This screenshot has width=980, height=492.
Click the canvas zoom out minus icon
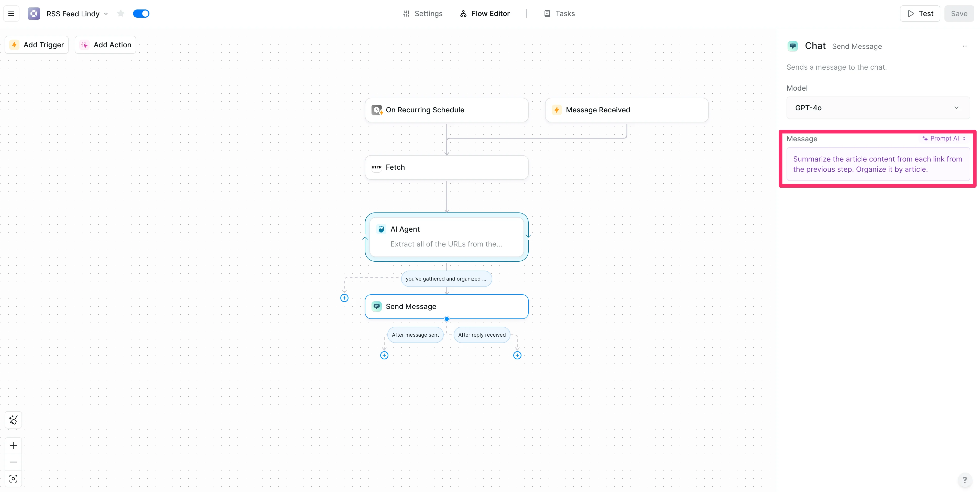click(13, 462)
